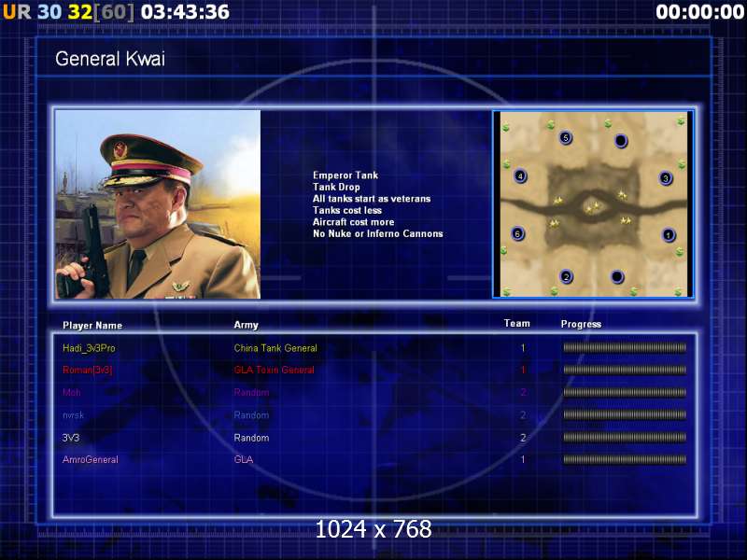Viewport: 747px width, 560px height.
Task: Click start position 2 on the minimap
Action: pyautogui.click(x=566, y=276)
